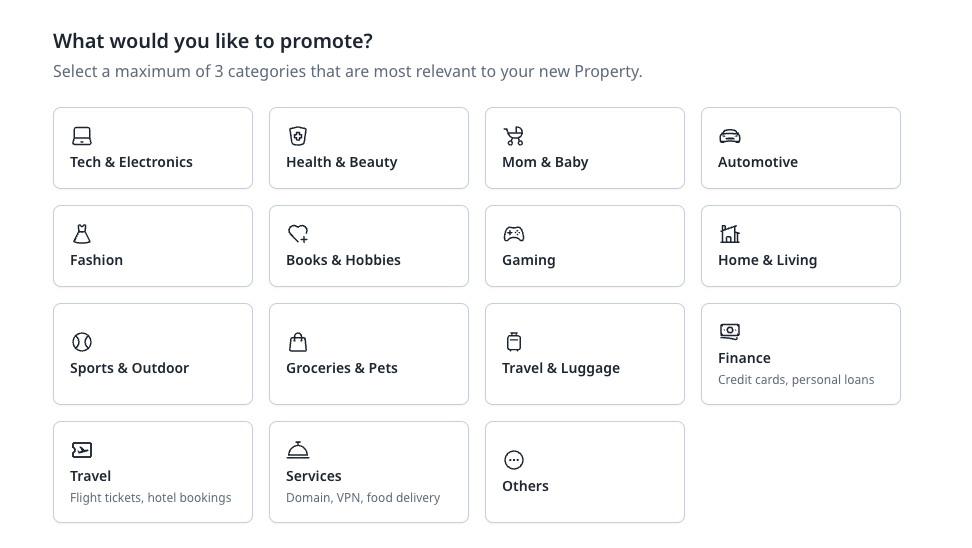Image resolution: width=972 pixels, height=548 pixels.
Task: Click the ticket icon for Travel
Action: tap(82, 449)
